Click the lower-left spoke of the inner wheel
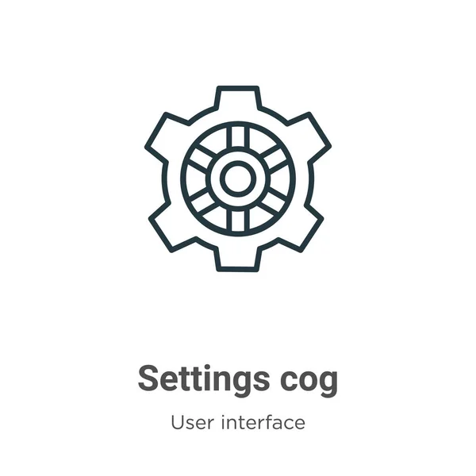 click(x=202, y=199)
